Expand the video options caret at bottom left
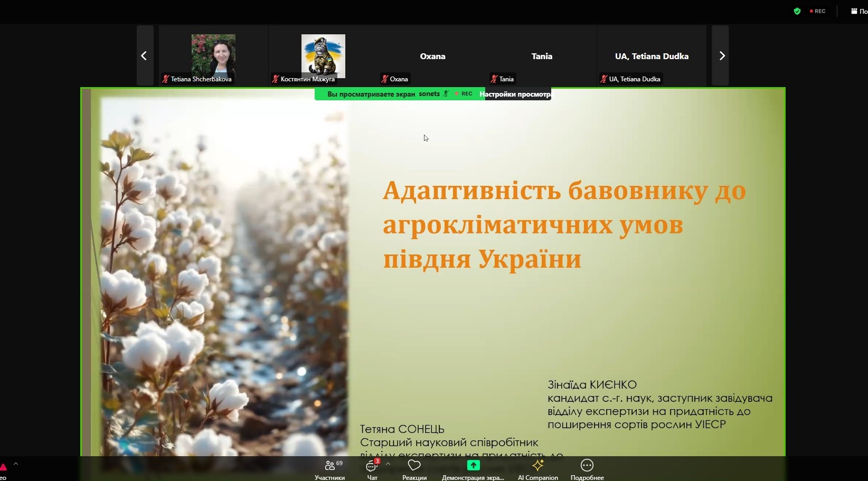 [x=16, y=464]
